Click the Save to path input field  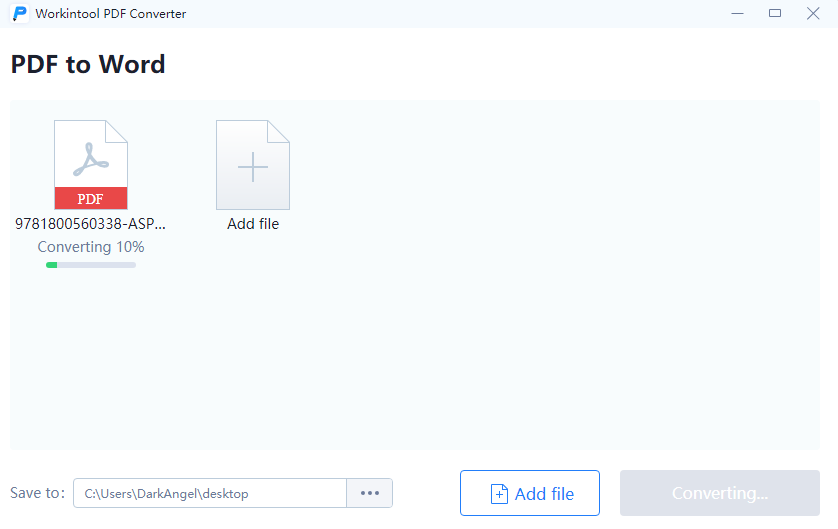click(210, 493)
